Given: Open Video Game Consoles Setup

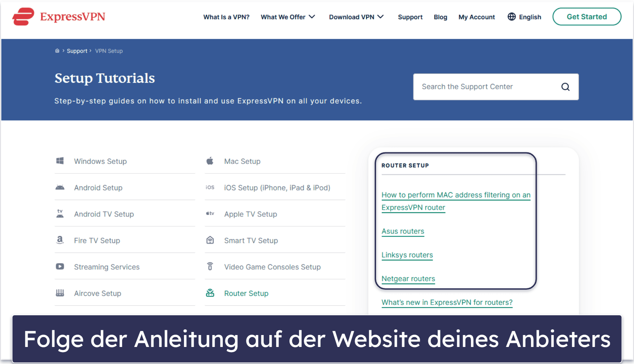Looking at the screenshot, I should pos(272,267).
